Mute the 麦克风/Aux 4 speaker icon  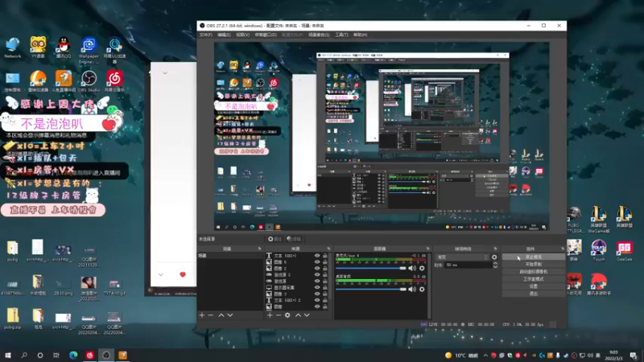(x=412, y=268)
